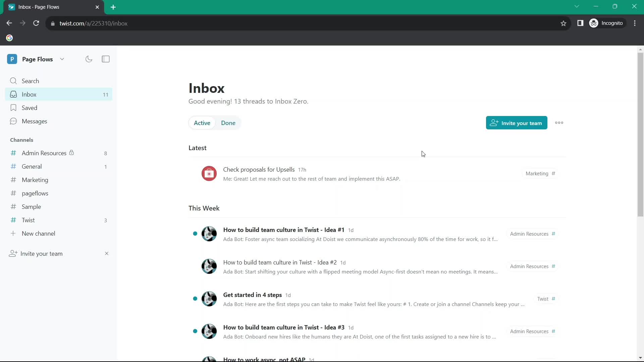Screen dimensions: 644x362
Task: Click the Search icon in sidebar
Action: (x=13, y=80)
